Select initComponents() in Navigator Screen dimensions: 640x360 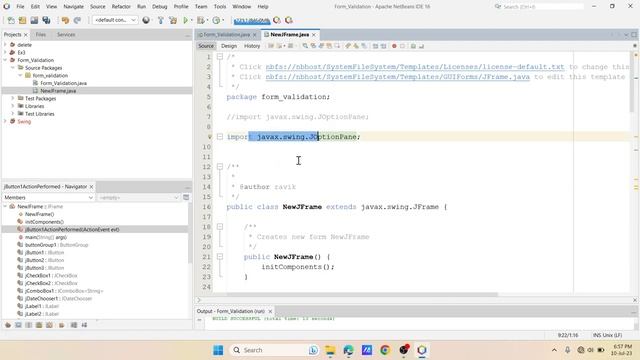(x=44, y=222)
